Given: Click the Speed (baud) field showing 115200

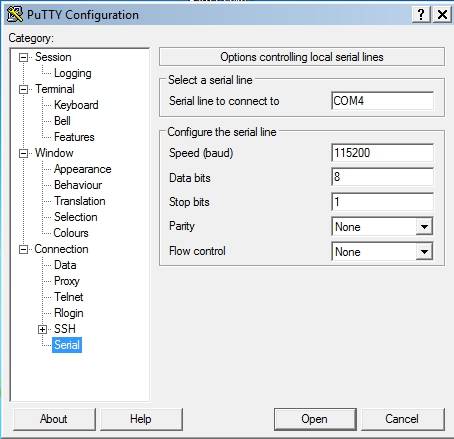Looking at the screenshot, I should click(382, 153).
